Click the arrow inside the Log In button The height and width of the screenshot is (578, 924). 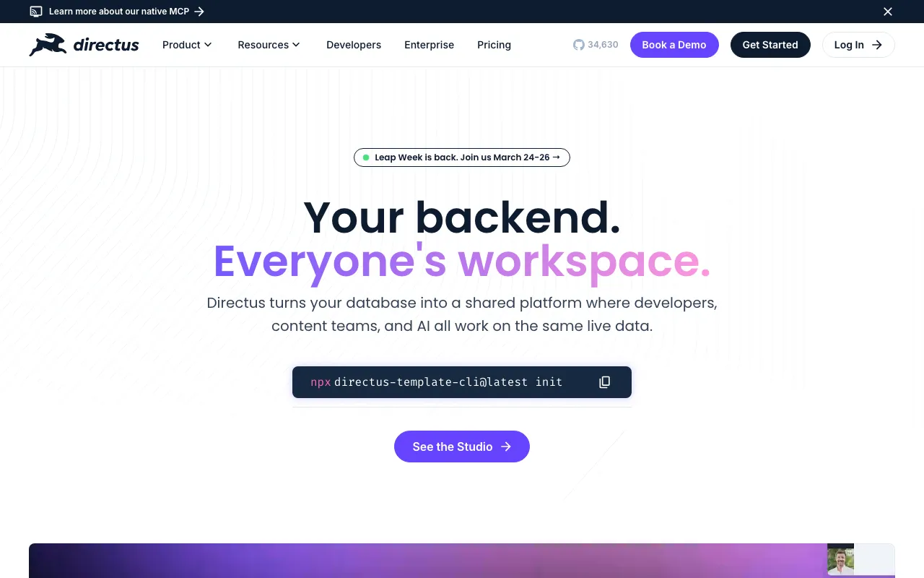click(x=878, y=44)
